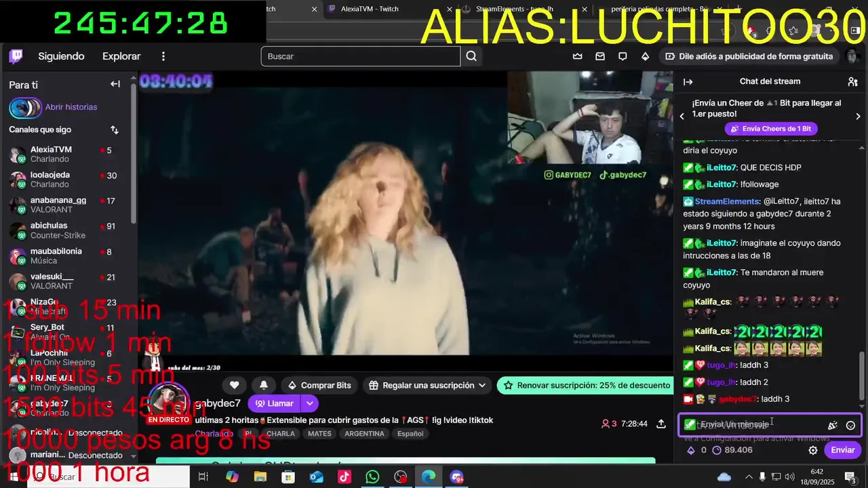Switch to AlexiaTVM - Twitch tab
868x488 pixels.
pyautogui.click(x=370, y=9)
